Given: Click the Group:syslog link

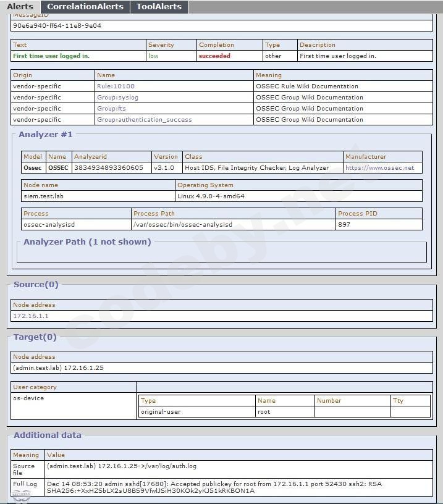Looking at the screenshot, I should pos(117,98).
